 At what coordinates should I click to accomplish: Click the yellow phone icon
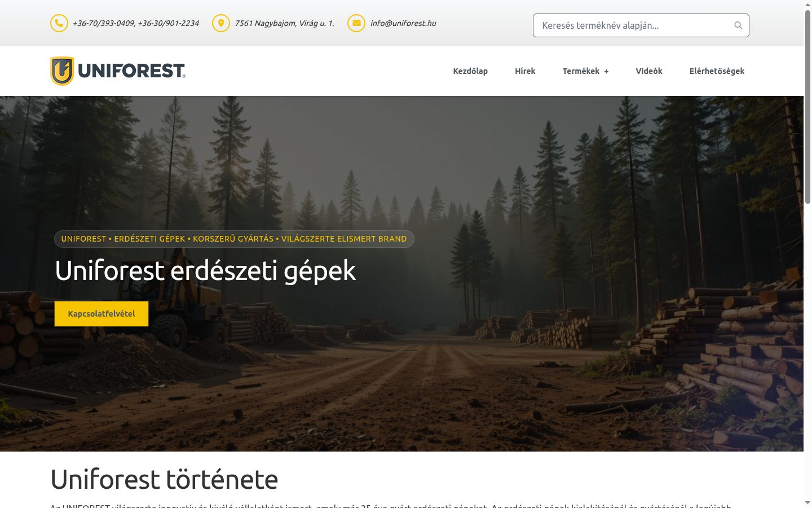click(59, 23)
